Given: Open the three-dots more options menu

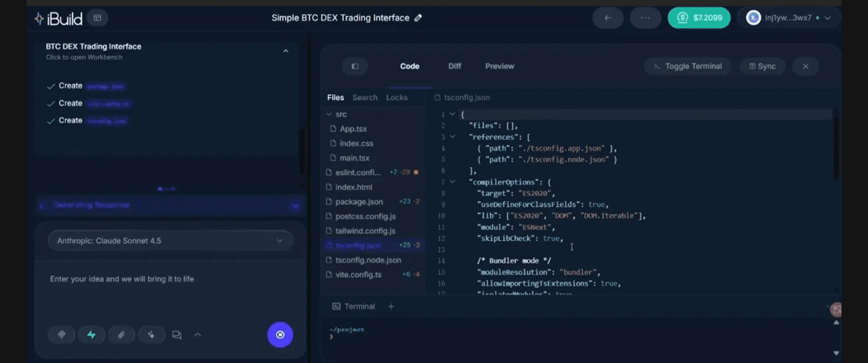Looking at the screenshot, I should 645,18.
